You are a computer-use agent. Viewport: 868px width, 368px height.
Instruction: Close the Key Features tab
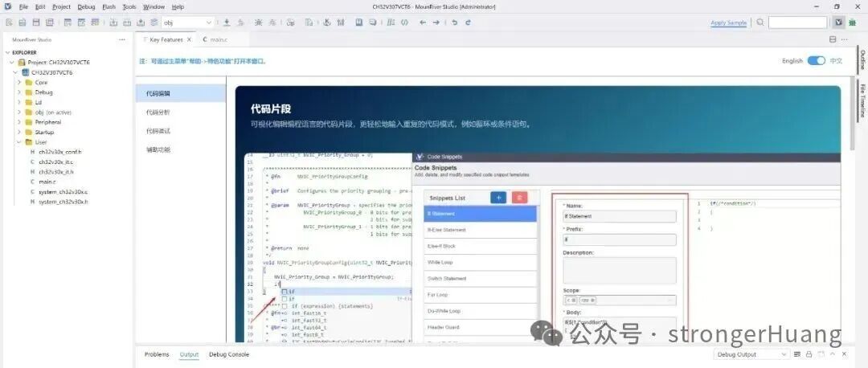[189, 40]
